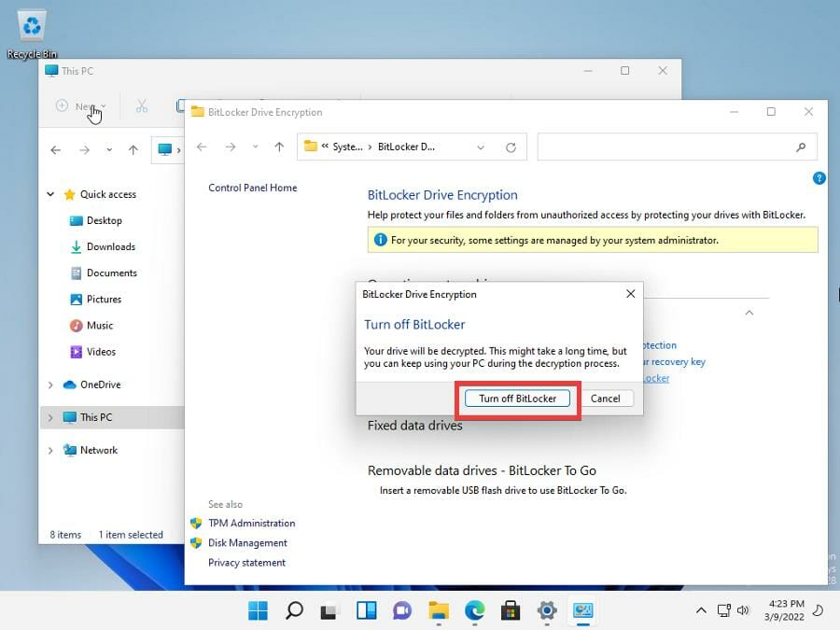
Task: Cancel the Turn off BitLocker dialog
Action: (x=607, y=398)
